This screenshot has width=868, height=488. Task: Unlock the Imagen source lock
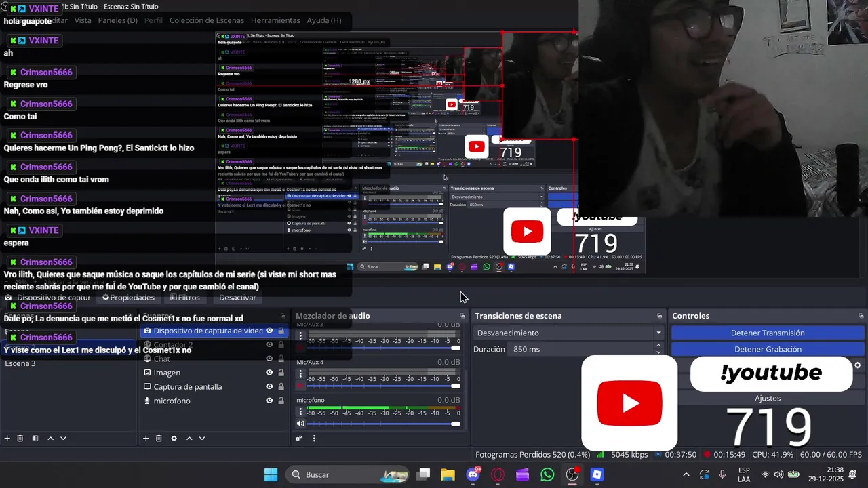pos(281,373)
